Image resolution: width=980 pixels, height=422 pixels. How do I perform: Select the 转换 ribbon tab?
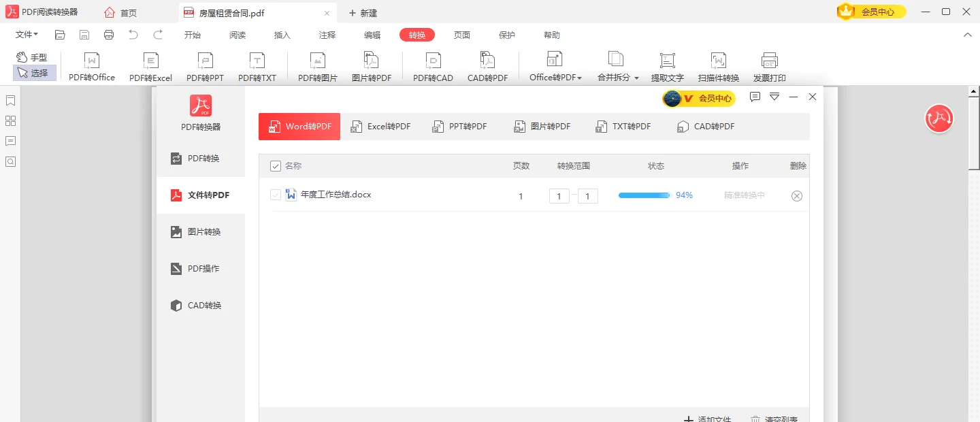(417, 35)
